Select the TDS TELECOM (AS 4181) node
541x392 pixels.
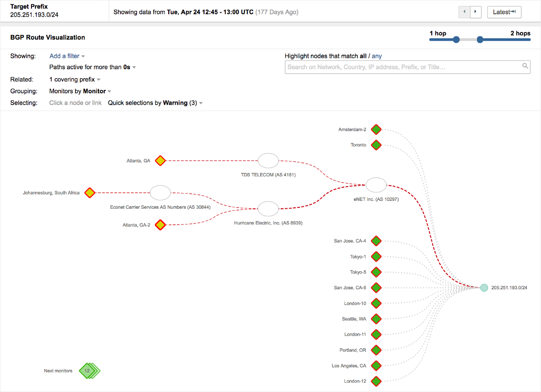(x=268, y=161)
